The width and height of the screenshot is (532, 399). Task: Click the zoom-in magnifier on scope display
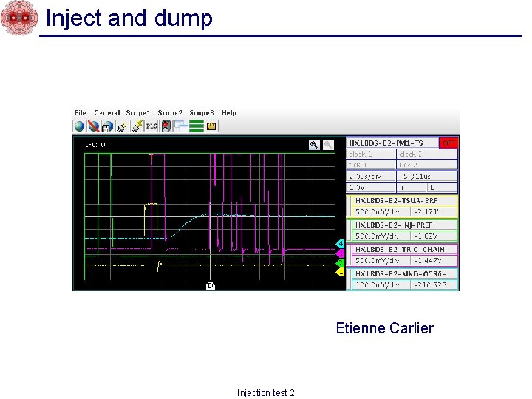pos(314,145)
